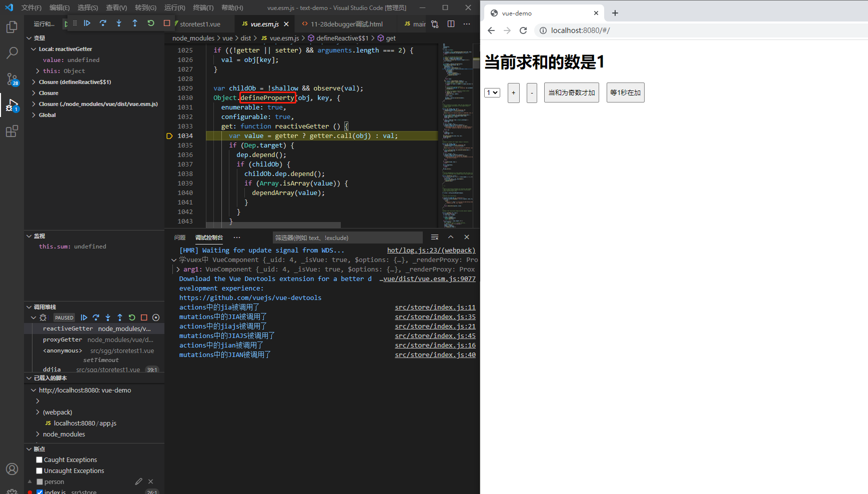The image size is (868, 494).
Task: Select proxyGetter frame in call stack
Action: coord(94,339)
